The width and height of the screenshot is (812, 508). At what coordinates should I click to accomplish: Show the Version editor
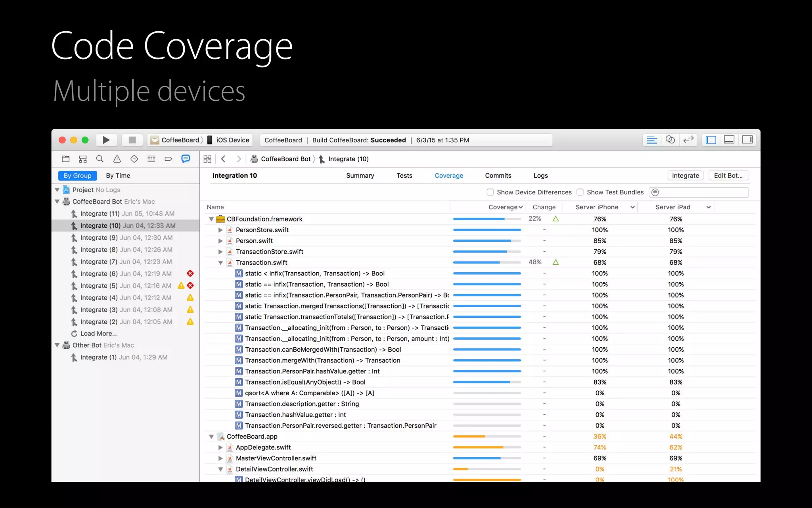point(688,140)
